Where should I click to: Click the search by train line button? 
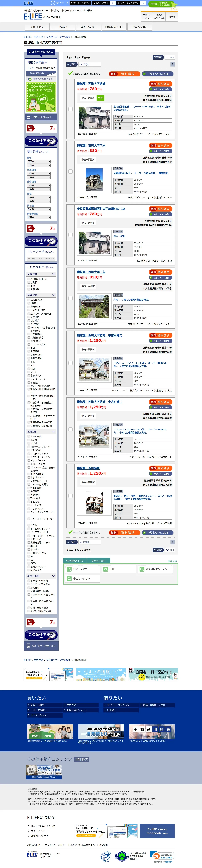coord(41,646)
